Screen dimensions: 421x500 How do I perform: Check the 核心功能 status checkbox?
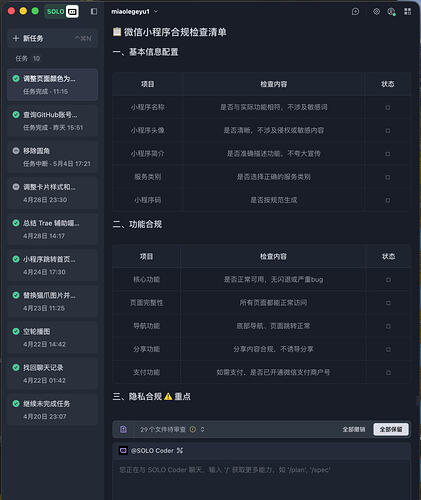click(388, 280)
